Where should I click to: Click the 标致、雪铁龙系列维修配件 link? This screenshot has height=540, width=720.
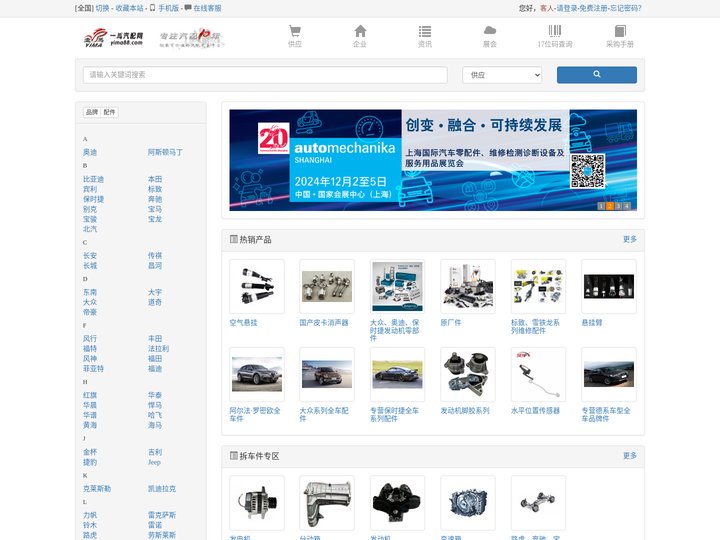click(x=535, y=326)
